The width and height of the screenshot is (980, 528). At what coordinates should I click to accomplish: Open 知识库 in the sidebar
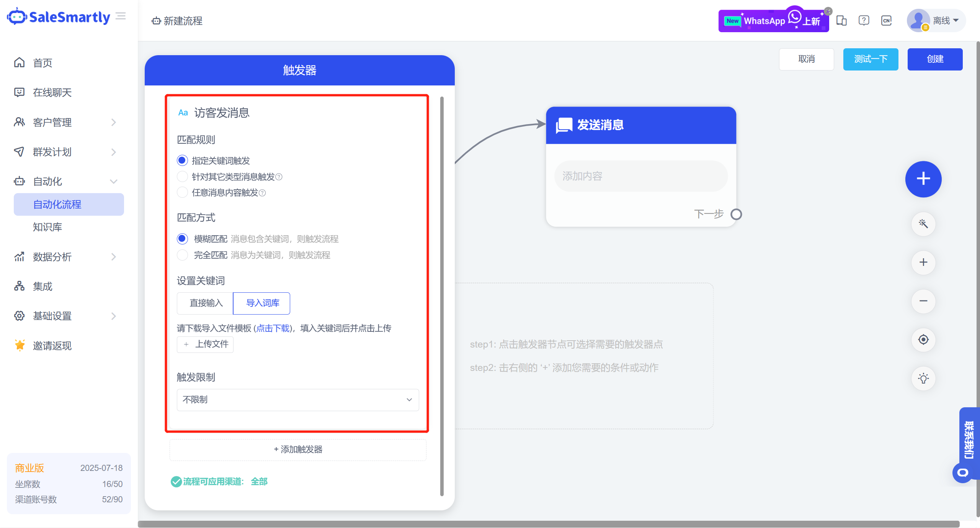pyautogui.click(x=47, y=227)
